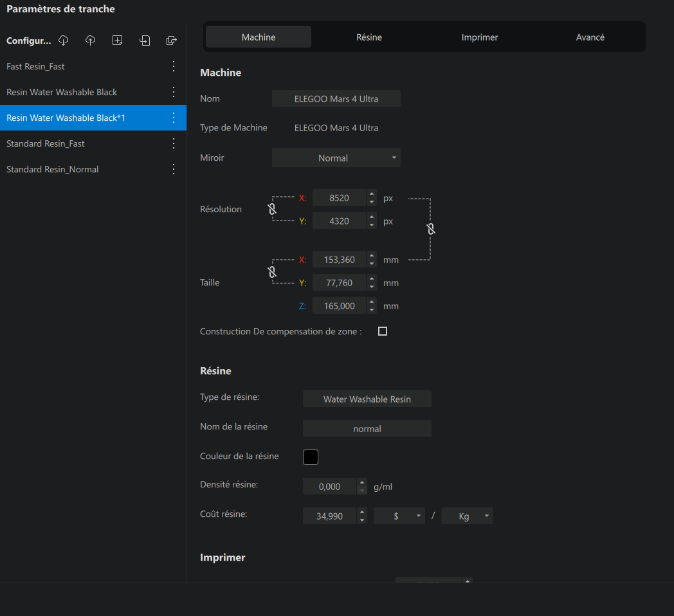Click the Densité résine value field

(330, 487)
